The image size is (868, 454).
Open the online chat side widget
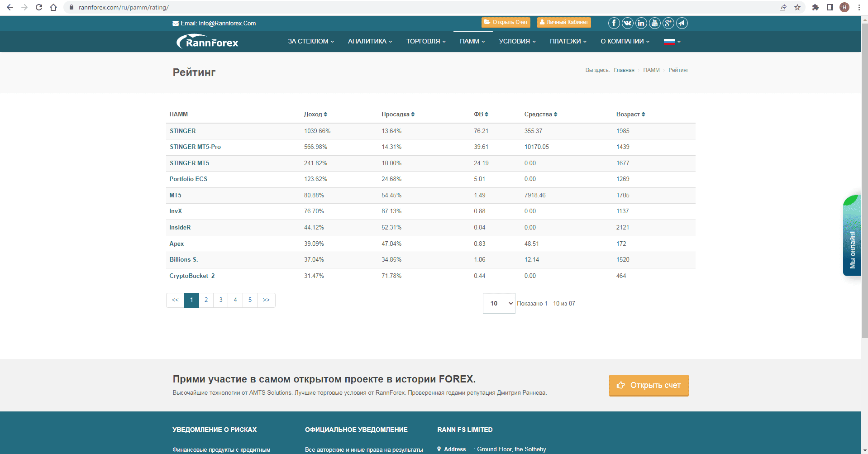pos(852,235)
